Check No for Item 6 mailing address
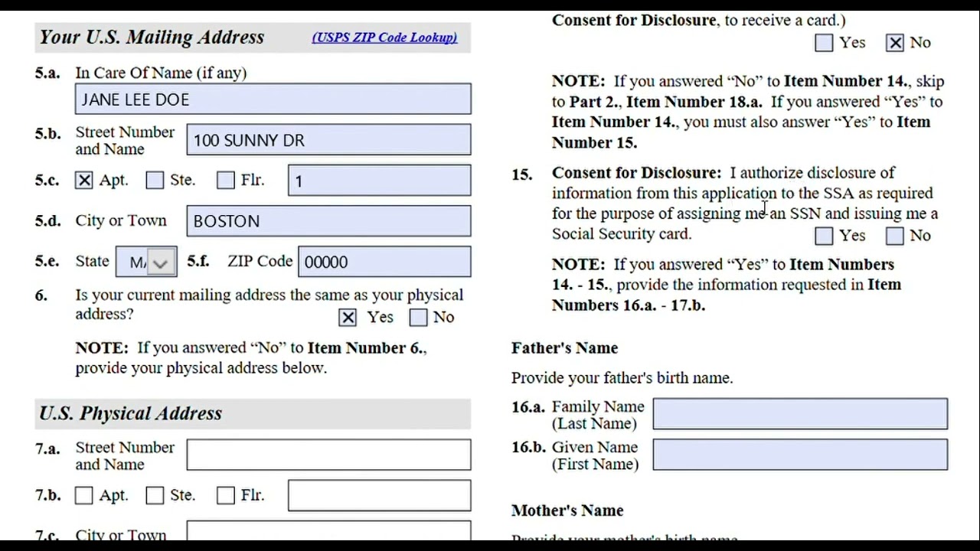The width and height of the screenshot is (980, 551). pyautogui.click(x=419, y=318)
